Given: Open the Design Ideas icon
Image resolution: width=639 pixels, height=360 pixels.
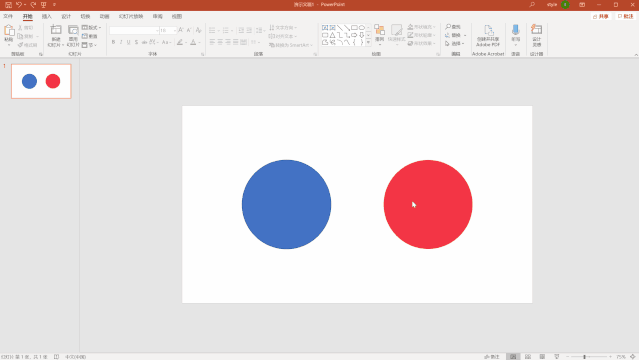Looking at the screenshot, I should click(x=537, y=30).
